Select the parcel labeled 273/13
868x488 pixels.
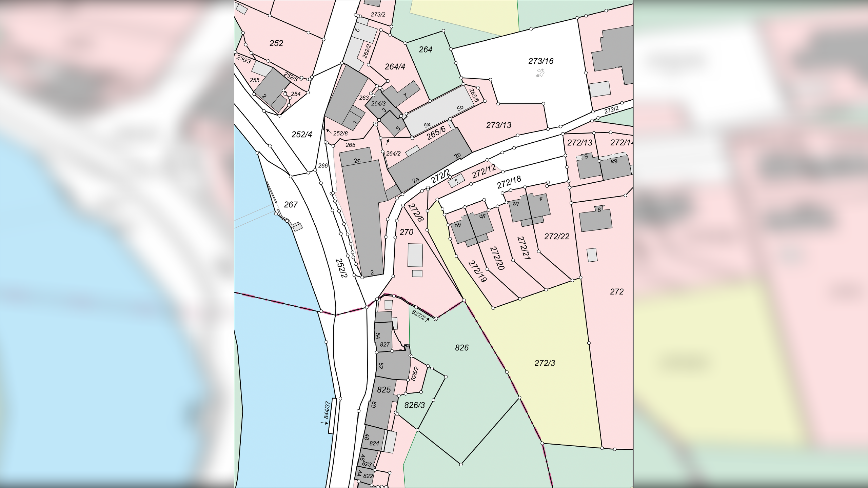[x=498, y=125]
